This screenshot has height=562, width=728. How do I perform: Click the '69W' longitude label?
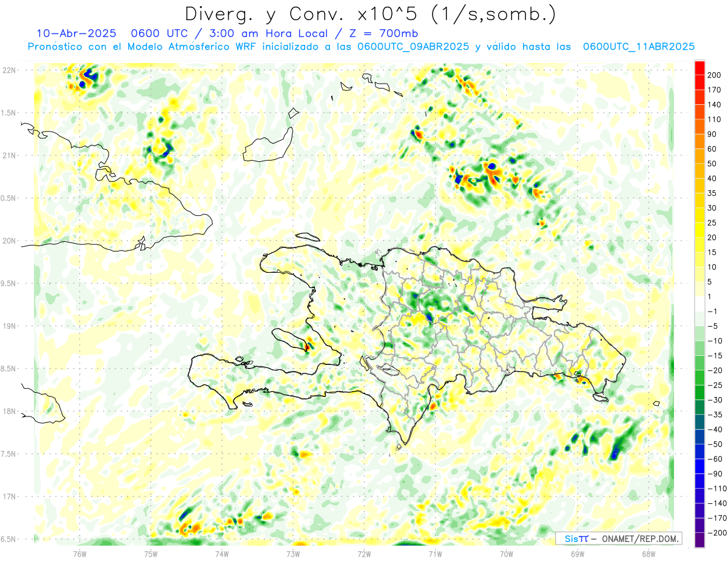pos(578,554)
